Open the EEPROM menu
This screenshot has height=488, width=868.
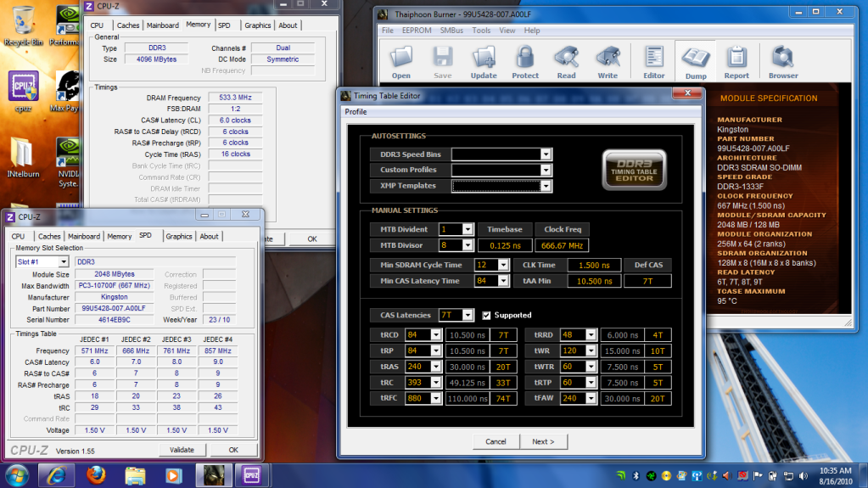[417, 31]
